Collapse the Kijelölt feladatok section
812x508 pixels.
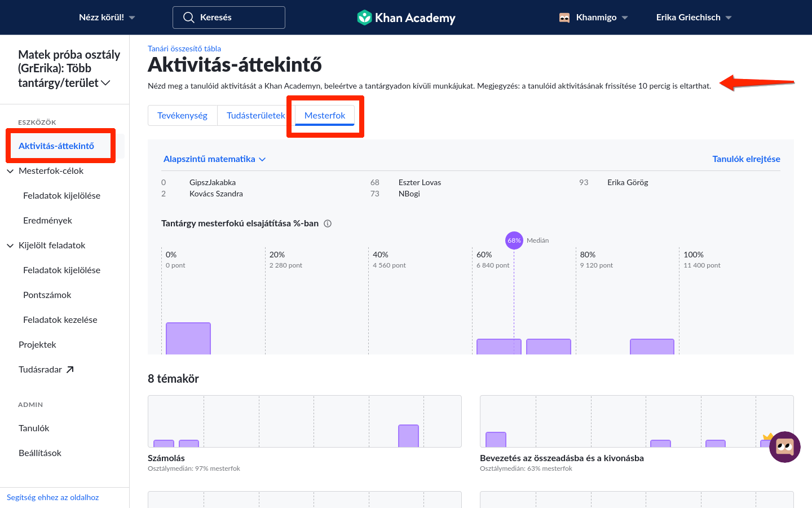coord(10,246)
